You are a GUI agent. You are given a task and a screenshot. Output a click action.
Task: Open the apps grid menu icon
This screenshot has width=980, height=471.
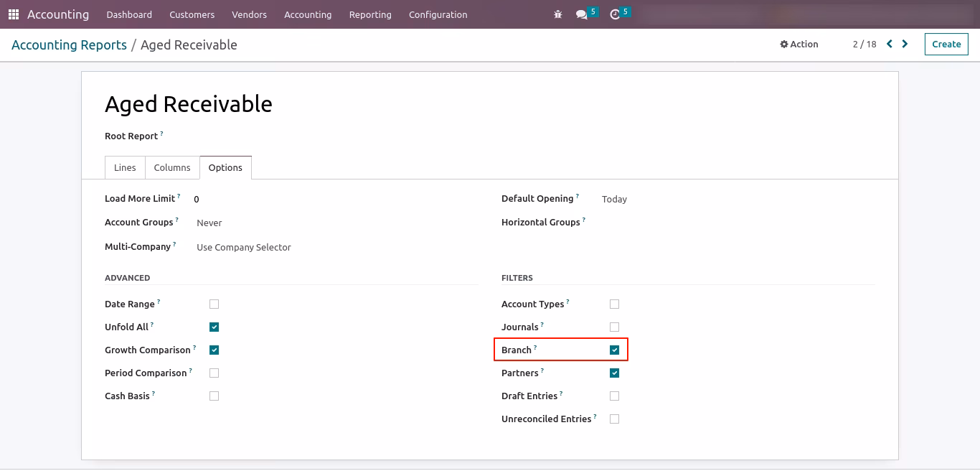pyautogui.click(x=14, y=14)
